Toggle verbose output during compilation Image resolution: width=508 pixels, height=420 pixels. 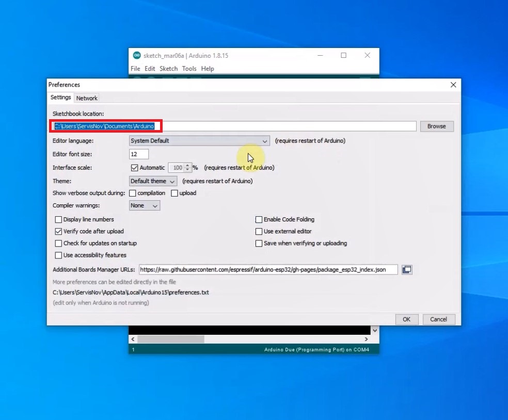pos(133,193)
